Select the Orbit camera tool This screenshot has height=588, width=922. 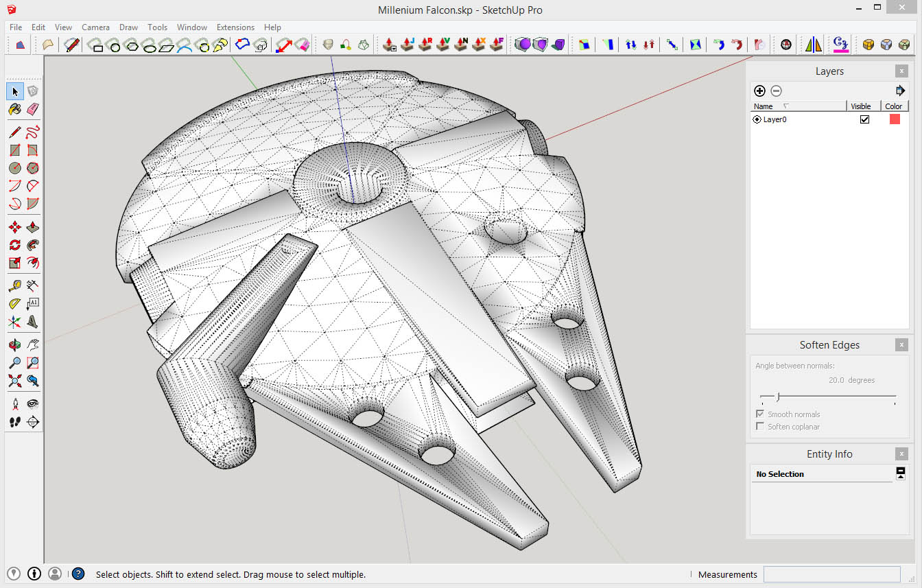click(15, 345)
